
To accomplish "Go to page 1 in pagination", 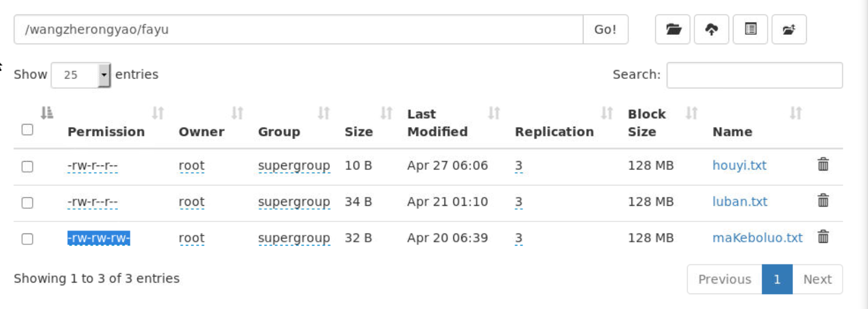I will 777,279.
